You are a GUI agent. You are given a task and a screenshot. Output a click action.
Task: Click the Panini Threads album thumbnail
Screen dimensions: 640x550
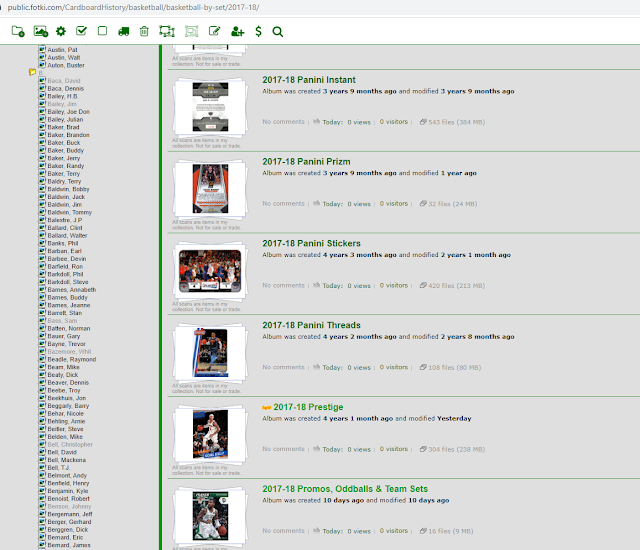210,353
